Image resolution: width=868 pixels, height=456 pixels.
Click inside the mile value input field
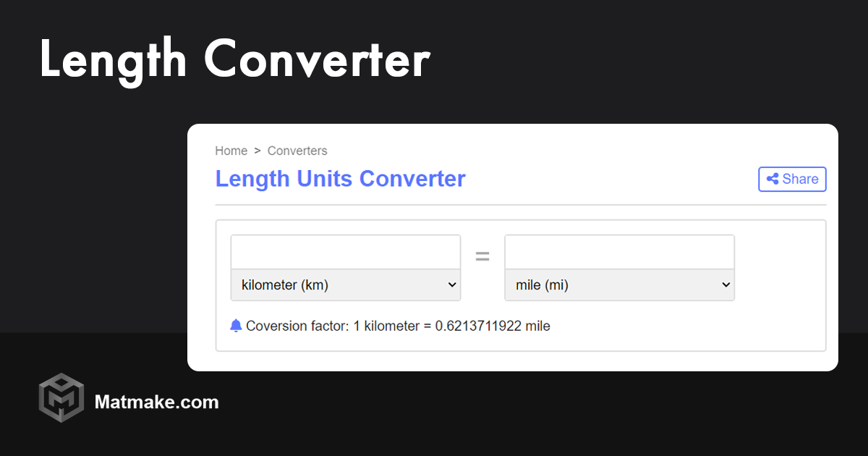tap(619, 251)
